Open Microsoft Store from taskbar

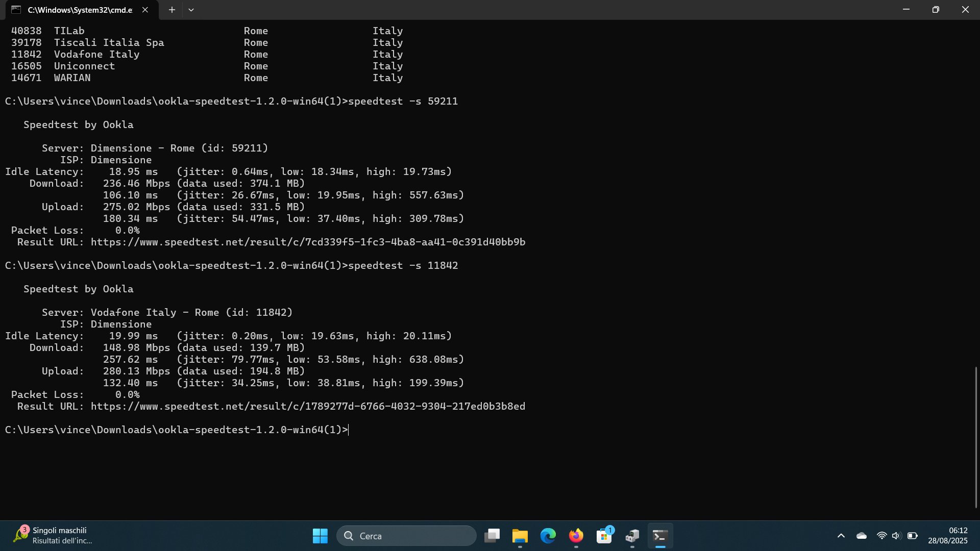click(x=604, y=536)
